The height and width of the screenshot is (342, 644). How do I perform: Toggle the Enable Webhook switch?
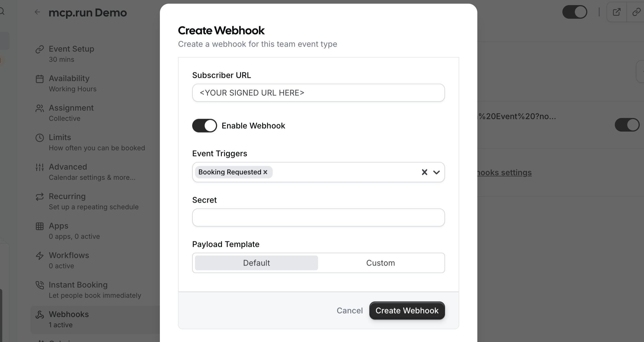coord(204,126)
